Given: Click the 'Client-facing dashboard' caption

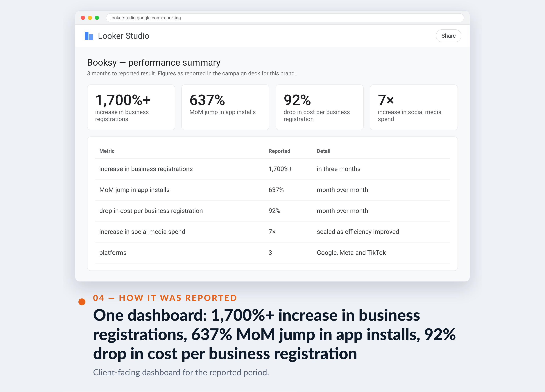Looking at the screenshot, I should [181, 372].
